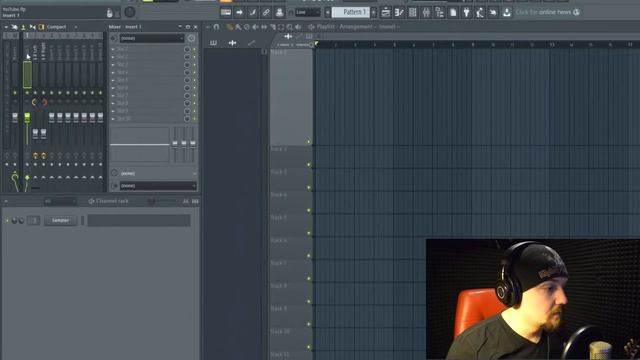Open channel rack graph editor icon
Viewport: 640px width, 360px height.
[x=186, y=201]
